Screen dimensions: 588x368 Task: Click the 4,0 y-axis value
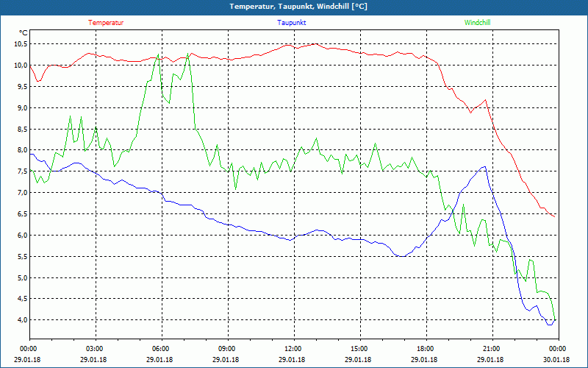(23, 320)
